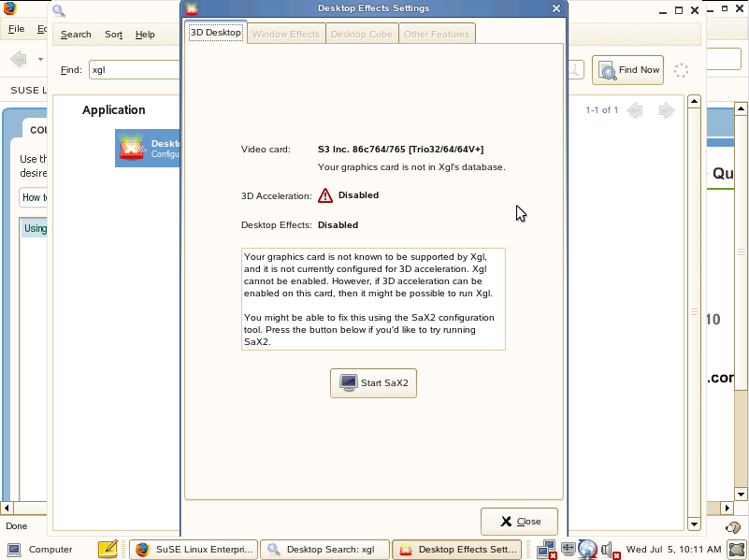Switch to Desktop Search: xgl taskbar button
Image resolution: width=749 pixels, height=560 pixels.
pos(324,550)
